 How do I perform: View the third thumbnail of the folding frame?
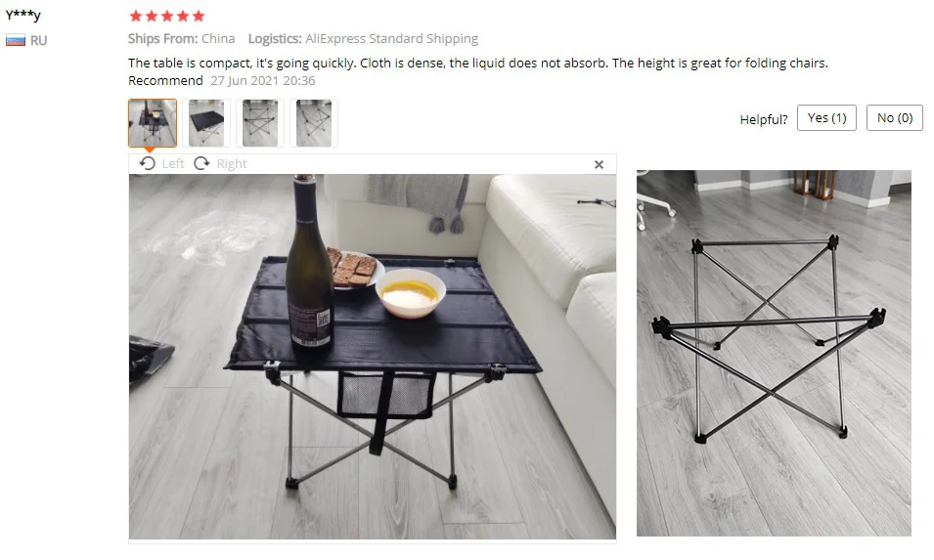click(260, 123)
